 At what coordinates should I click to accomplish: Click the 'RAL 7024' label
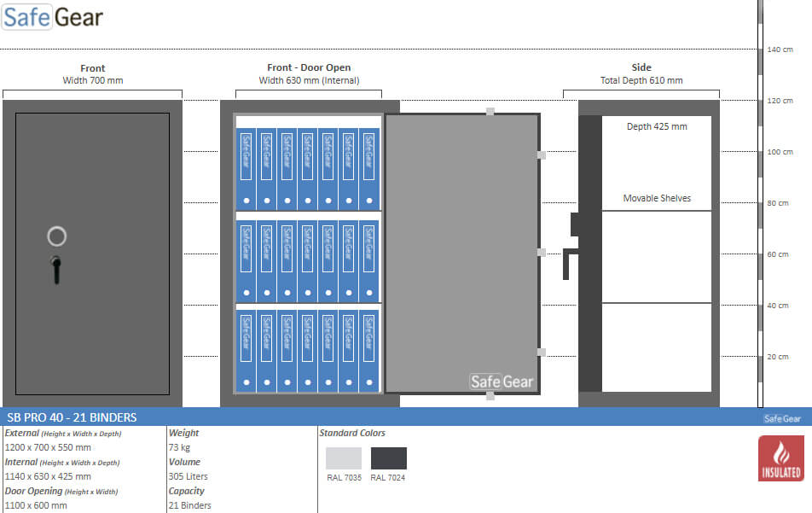[388, 478]
